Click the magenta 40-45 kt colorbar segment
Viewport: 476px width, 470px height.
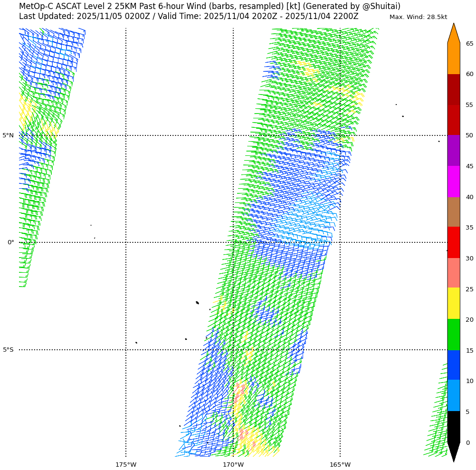pos(454,181)
